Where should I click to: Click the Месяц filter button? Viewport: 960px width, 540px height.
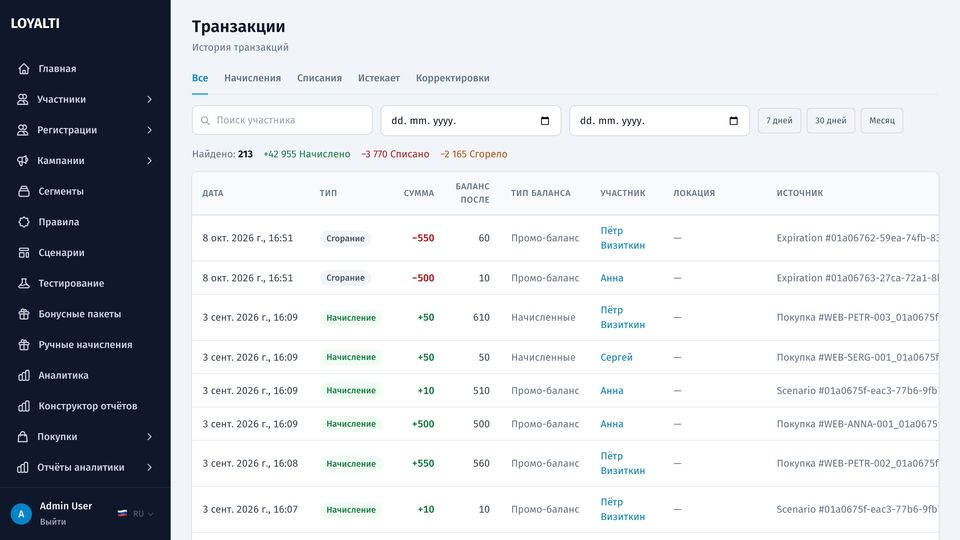coord(882,121)
